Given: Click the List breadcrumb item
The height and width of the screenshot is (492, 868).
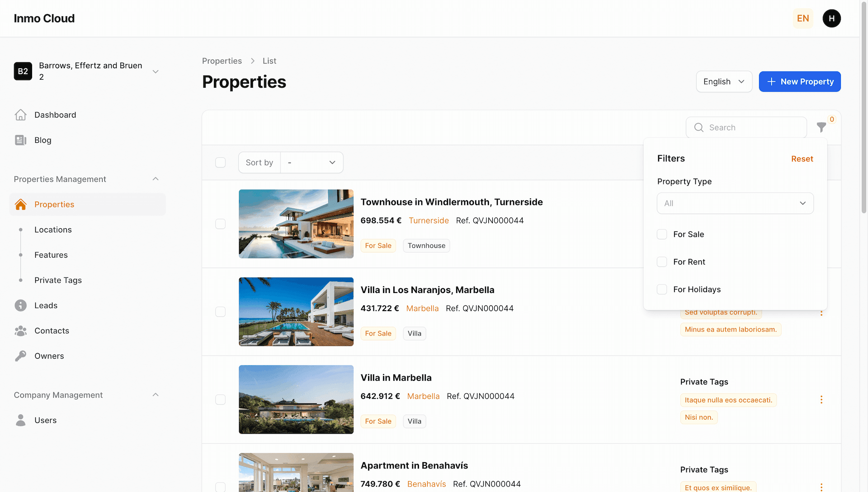Looking at the screenshot, I should pyautogui.click(x=269, y=61).
